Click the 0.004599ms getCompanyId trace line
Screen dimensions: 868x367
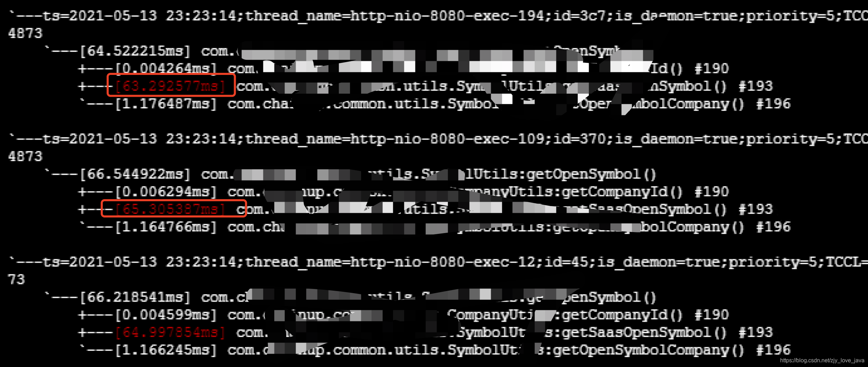point(403,315)
